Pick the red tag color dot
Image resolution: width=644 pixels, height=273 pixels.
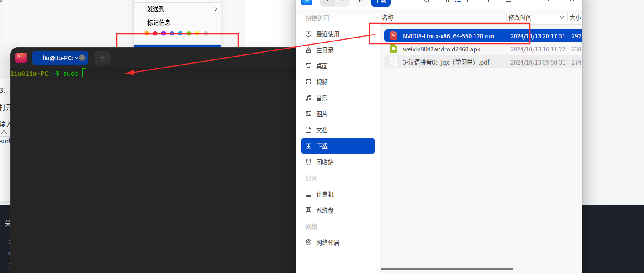click(x=155, y=33)
